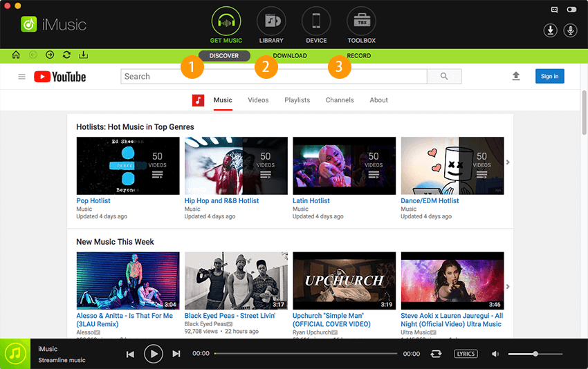Switch to the DOWNLOAD tab
Viewport: 588px width, 369px height.
pos(290,56)
